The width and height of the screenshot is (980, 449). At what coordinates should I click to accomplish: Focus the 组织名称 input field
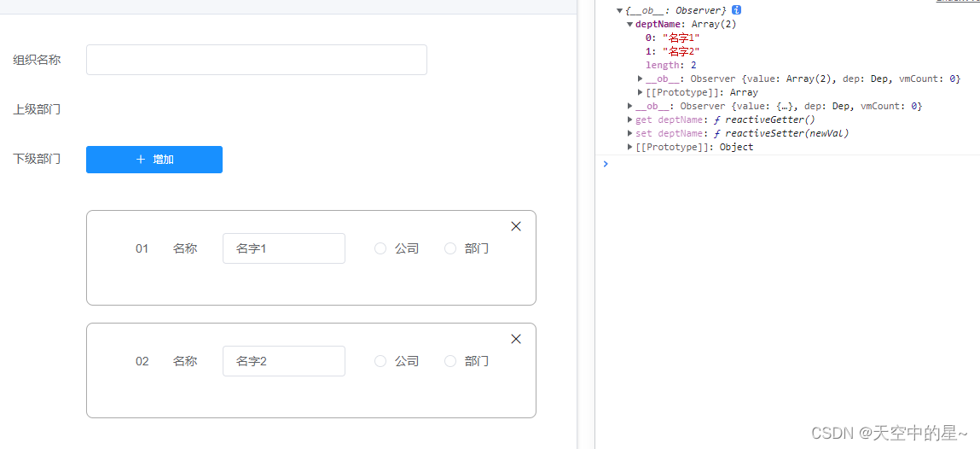pos(256,60)
